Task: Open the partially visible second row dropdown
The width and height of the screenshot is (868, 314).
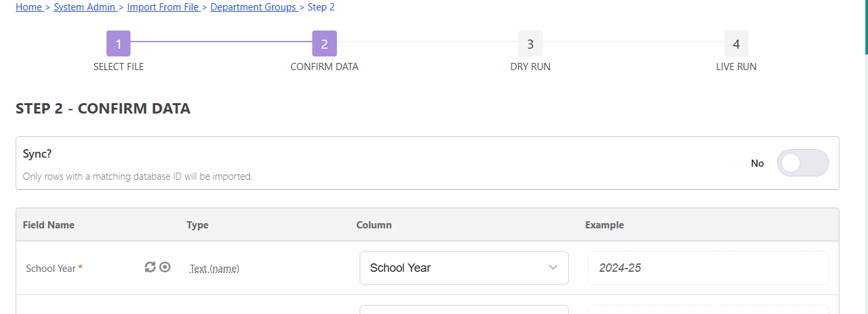Action: coord(464,309)
